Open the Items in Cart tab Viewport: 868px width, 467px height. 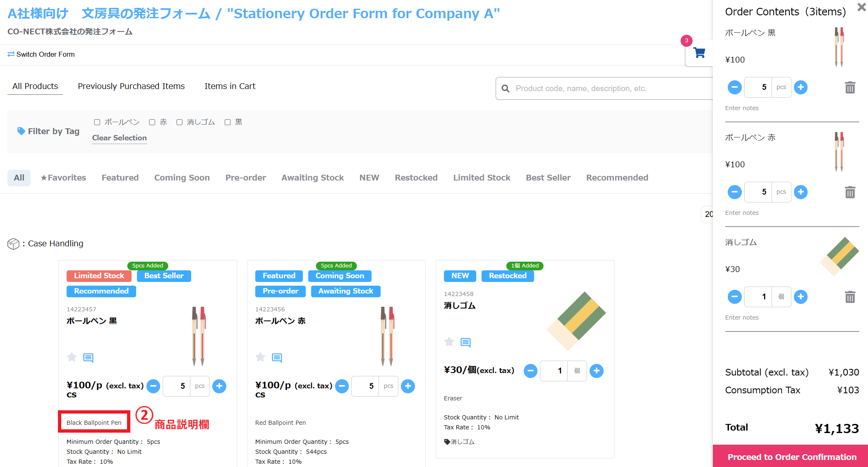(x=230, y=86)
